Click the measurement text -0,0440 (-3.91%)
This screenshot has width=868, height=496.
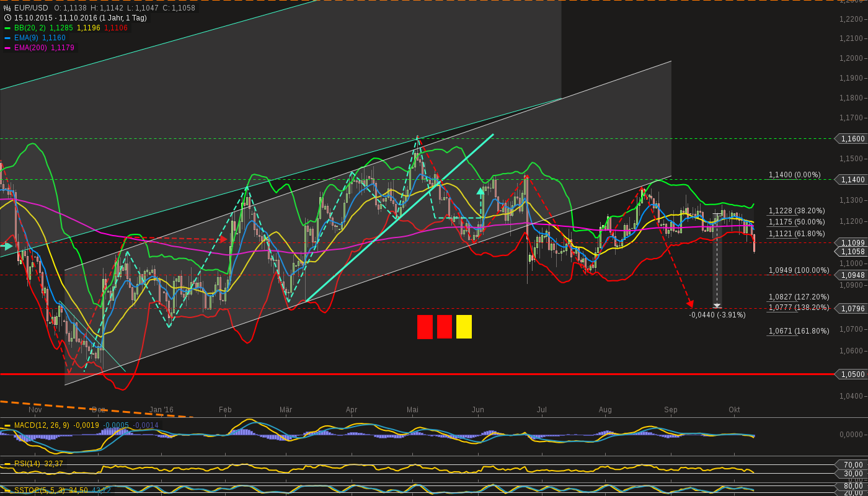click(717, 315)
